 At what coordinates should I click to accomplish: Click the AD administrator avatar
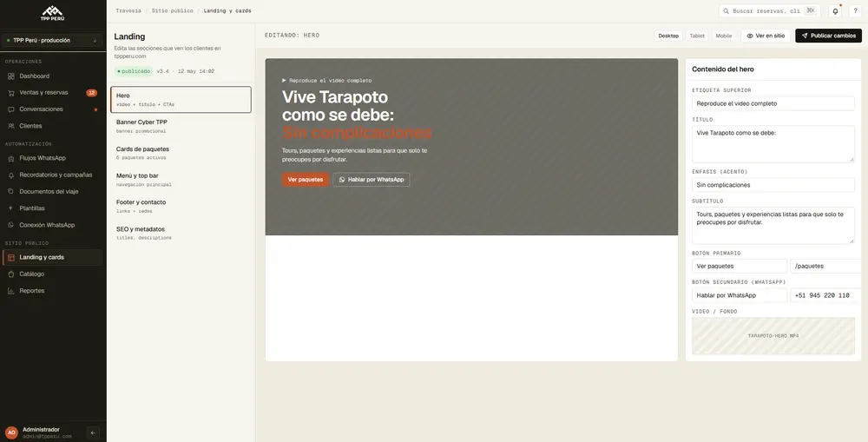coord(11,432)
